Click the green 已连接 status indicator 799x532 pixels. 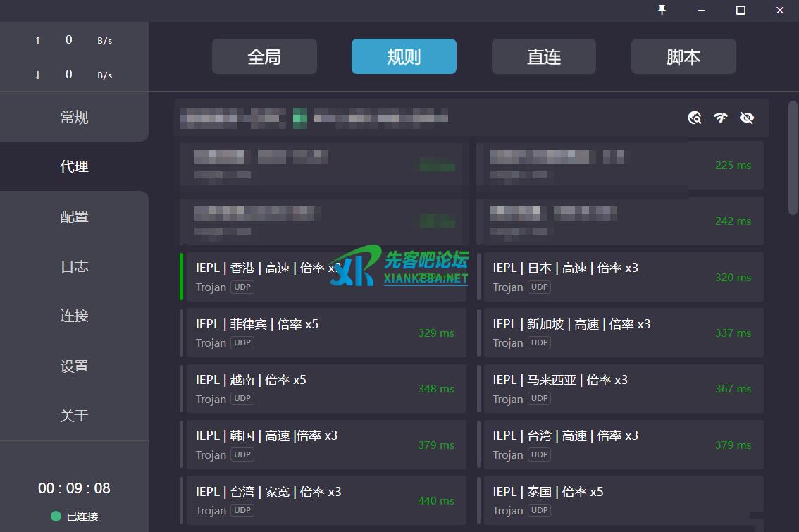click(x=56, y=516)
